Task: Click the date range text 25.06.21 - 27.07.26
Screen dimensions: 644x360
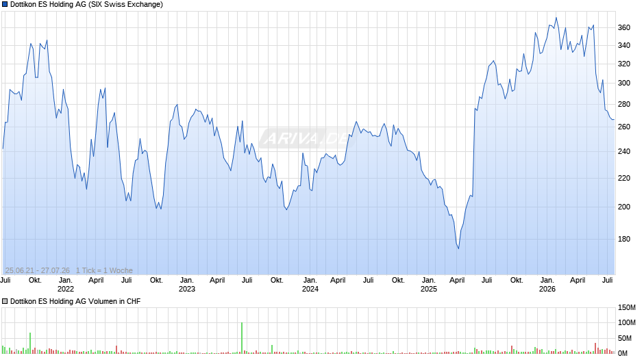Action: click(x=38, y=270)
